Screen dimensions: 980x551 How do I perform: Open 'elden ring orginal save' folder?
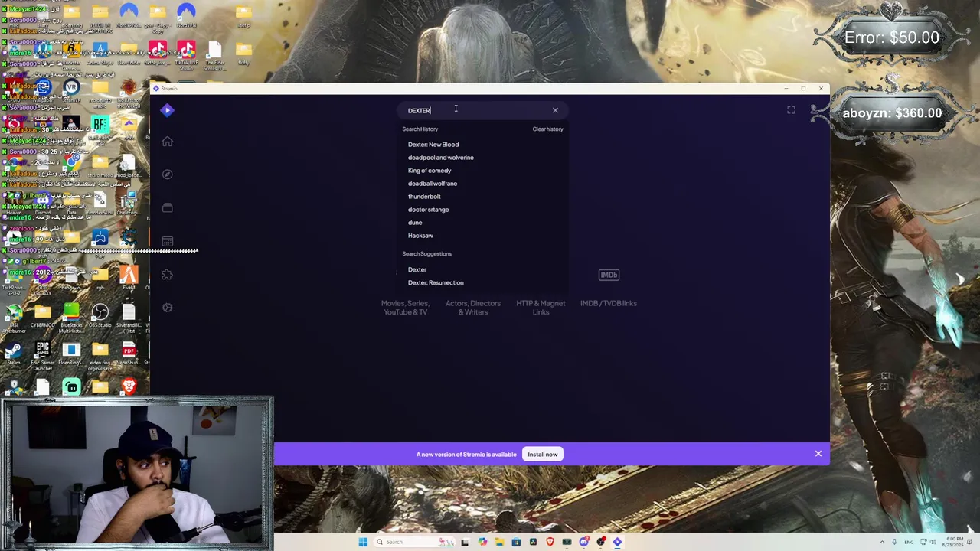pyautogui.click(x=100, y=356)
